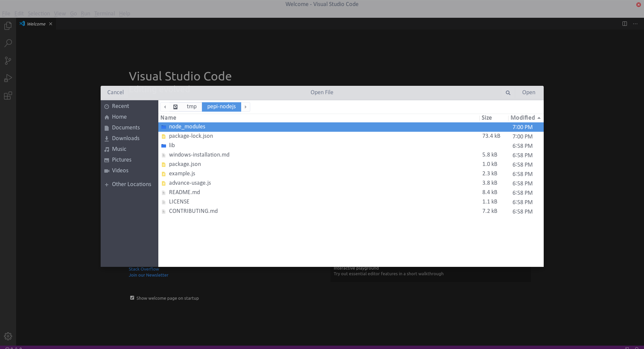Click the LICENSE file icon

[x=164, y=202]
